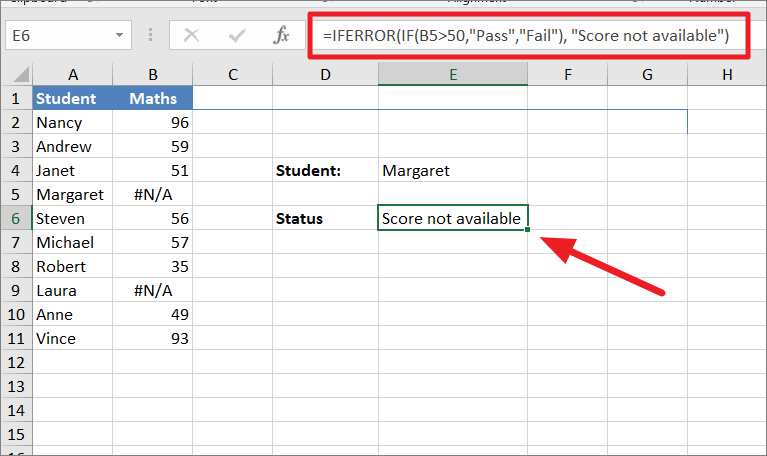Viewport: 767px width, 456px height.
Task: Click the cell containing Andrew
Action: pyautogui.click(x=72, y=146)
